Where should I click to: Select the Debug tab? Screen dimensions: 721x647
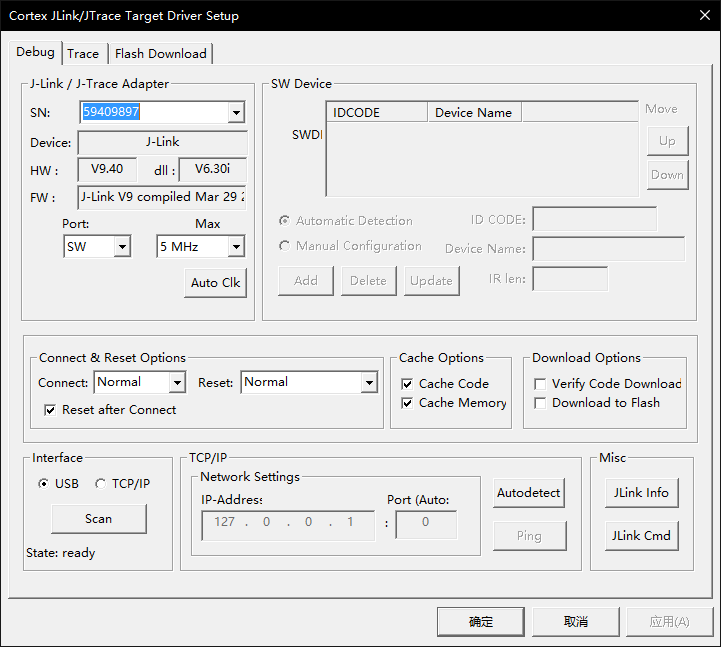tap(35, 52)
